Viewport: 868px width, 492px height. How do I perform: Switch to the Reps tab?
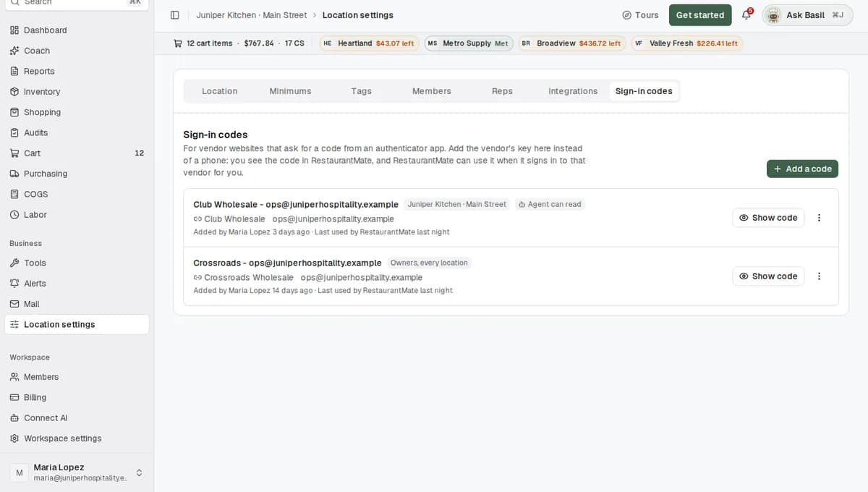click(502, 91)
